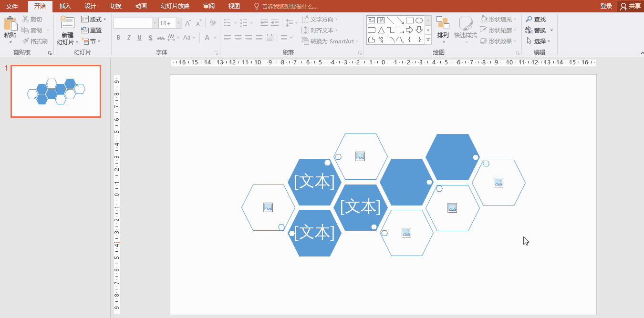Viewport: 644px width, 318px height.
Task: Select the block down arrow shape
Action: click(x=419, y=30)
